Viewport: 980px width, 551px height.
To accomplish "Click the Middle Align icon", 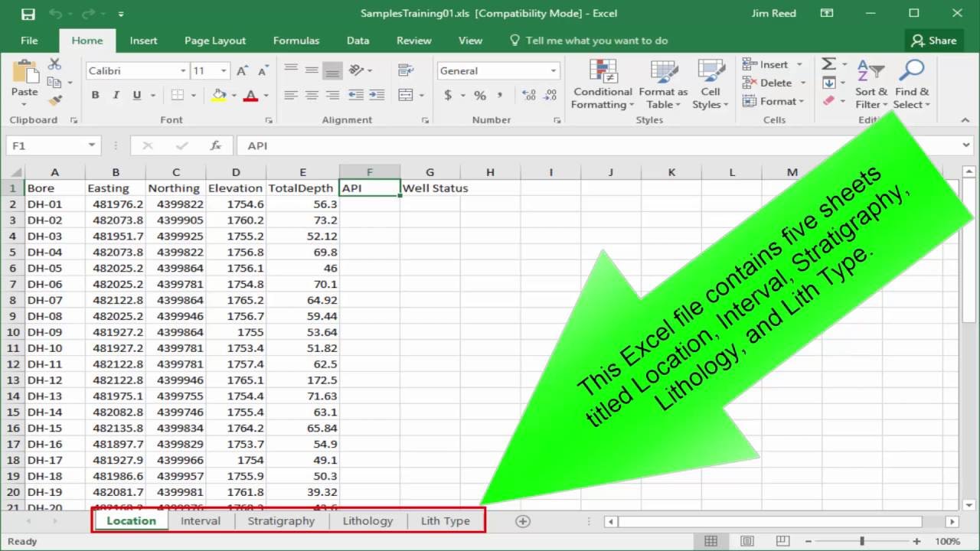I will (312, 70).
